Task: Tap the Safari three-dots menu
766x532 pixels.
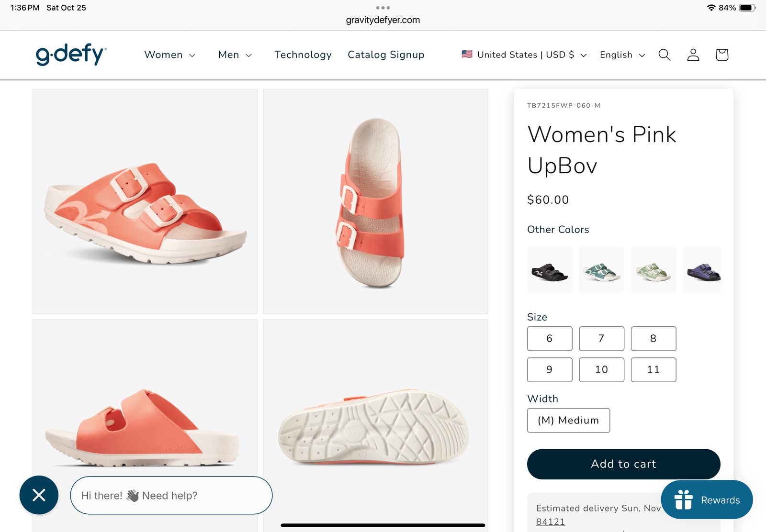Action: 383,8
